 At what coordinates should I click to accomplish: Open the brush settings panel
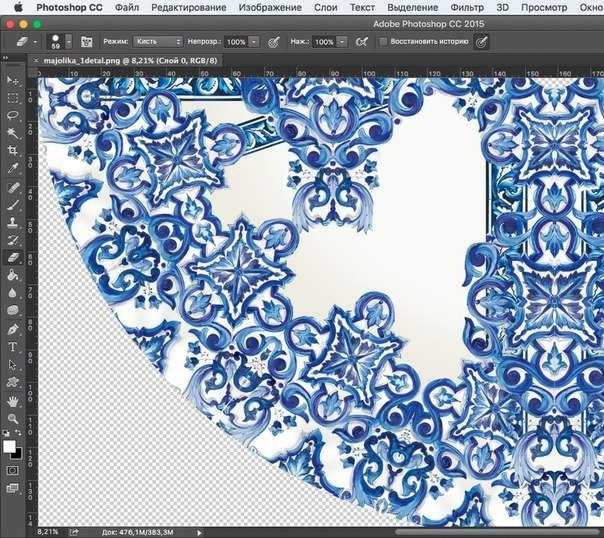(86, 42)
